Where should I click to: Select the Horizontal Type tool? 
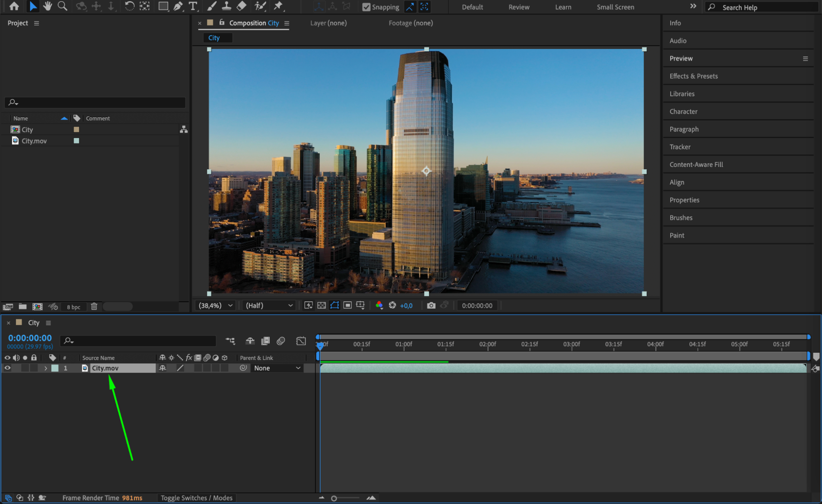[192, 6]
